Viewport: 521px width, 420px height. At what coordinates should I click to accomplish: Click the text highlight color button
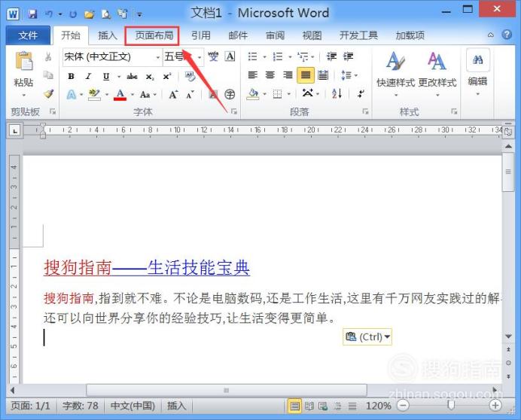(94, 94)
